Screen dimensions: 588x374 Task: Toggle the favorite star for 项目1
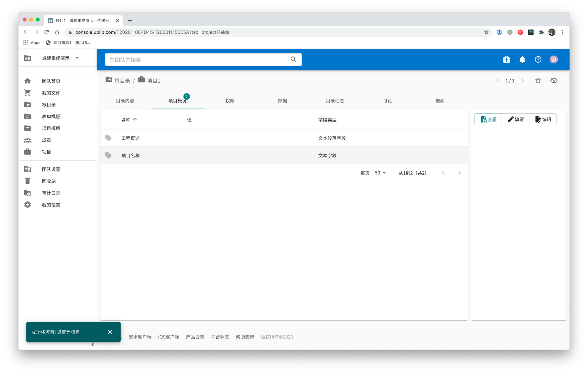coord(538,81)
